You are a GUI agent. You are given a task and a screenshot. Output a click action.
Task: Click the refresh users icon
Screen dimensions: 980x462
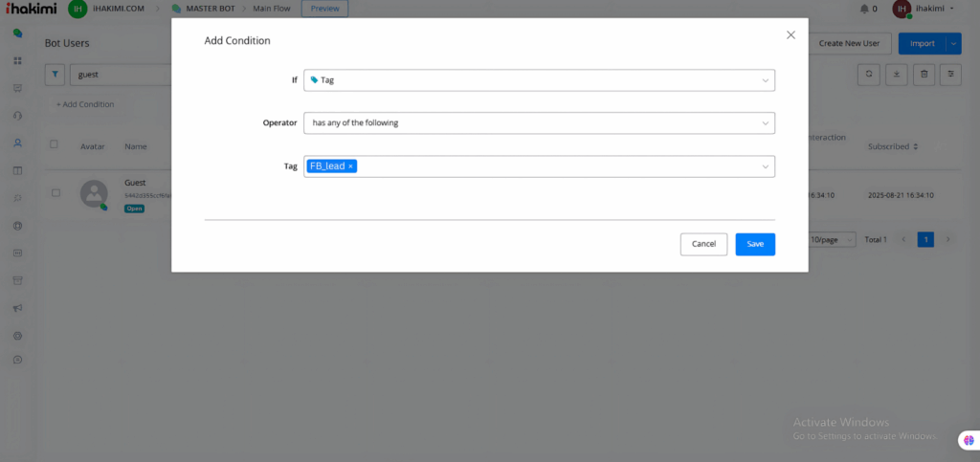click(x=868, y=74)
